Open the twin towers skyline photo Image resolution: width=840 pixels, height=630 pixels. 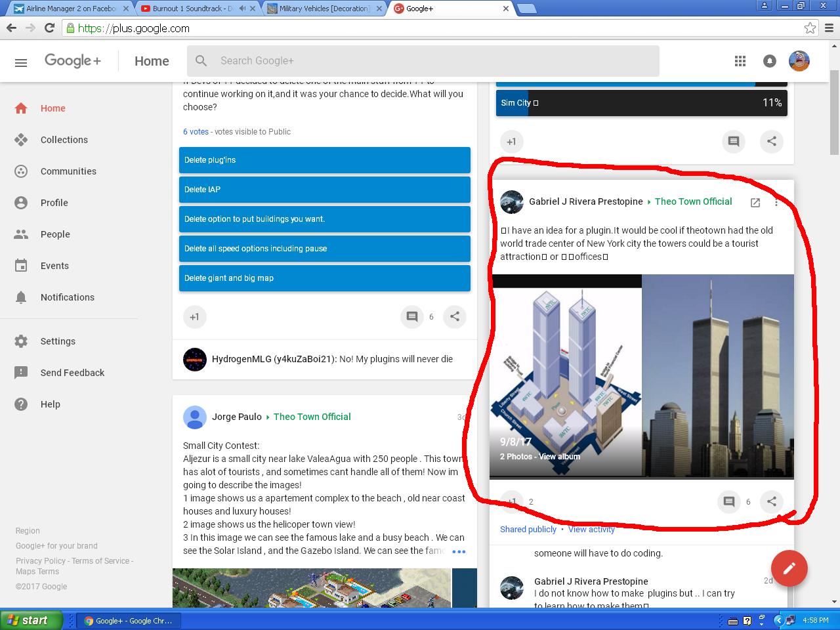pyautogui.click(x=718, y=376)
